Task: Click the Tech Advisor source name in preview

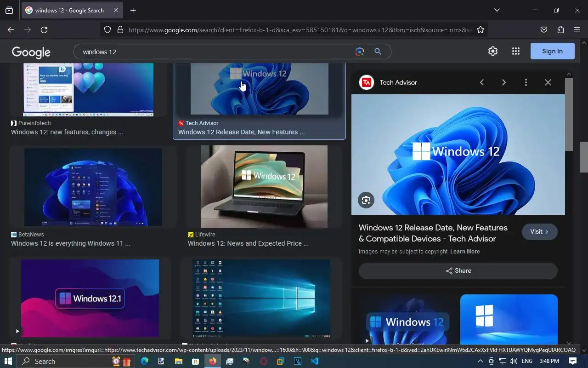Action: (398, 82)
